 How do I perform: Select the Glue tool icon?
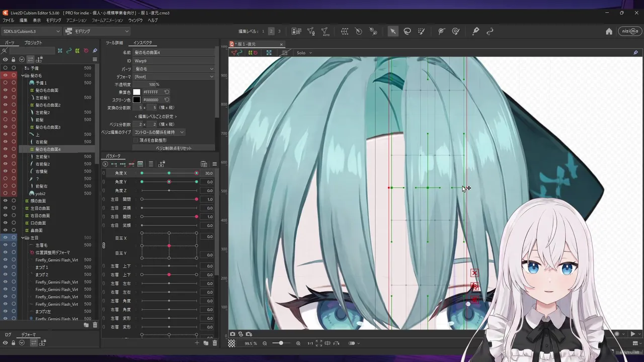pyautogui.click(x=441, y=31)
